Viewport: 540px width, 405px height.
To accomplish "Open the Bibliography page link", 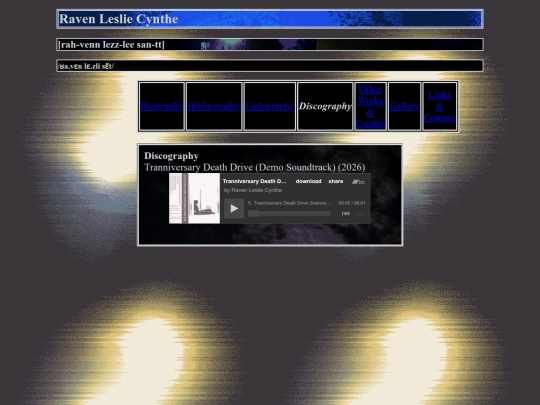I will [214, 106].
